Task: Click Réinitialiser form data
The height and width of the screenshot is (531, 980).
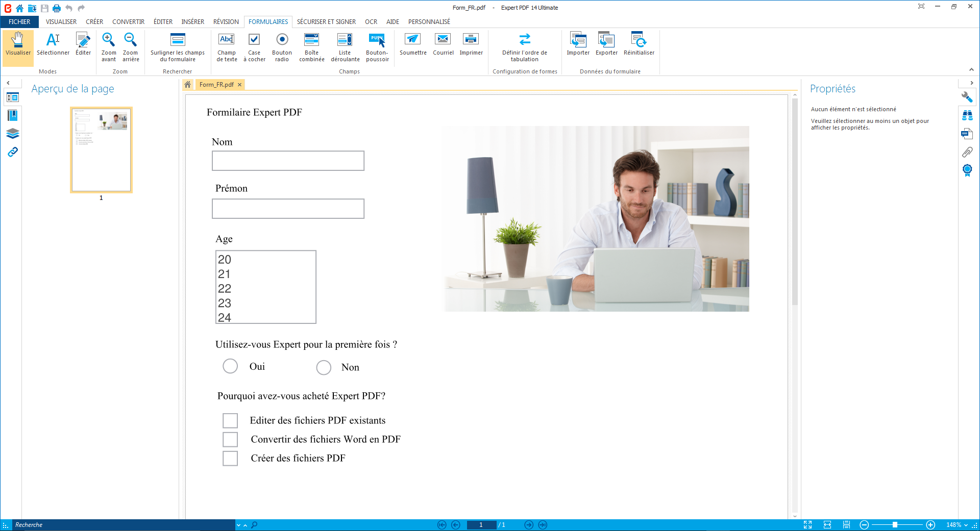Action: pyautogui.click(x=639, y=44)
